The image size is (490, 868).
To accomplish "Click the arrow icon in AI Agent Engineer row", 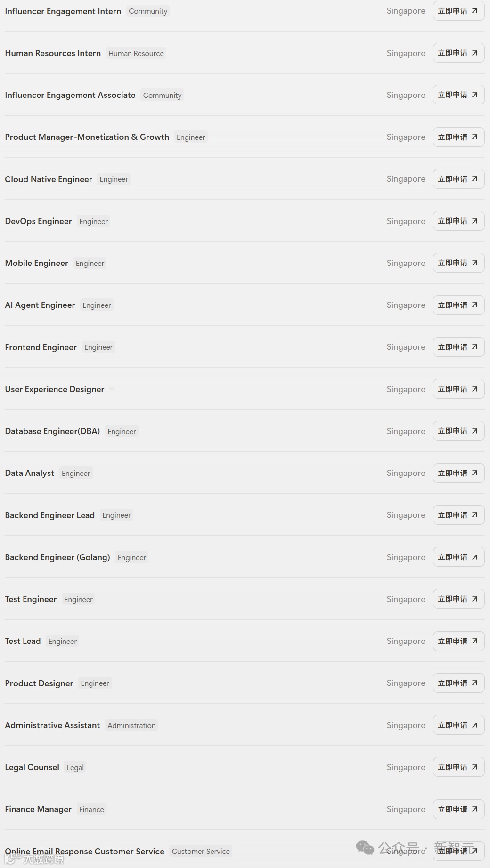I will (x=474, y=305).
